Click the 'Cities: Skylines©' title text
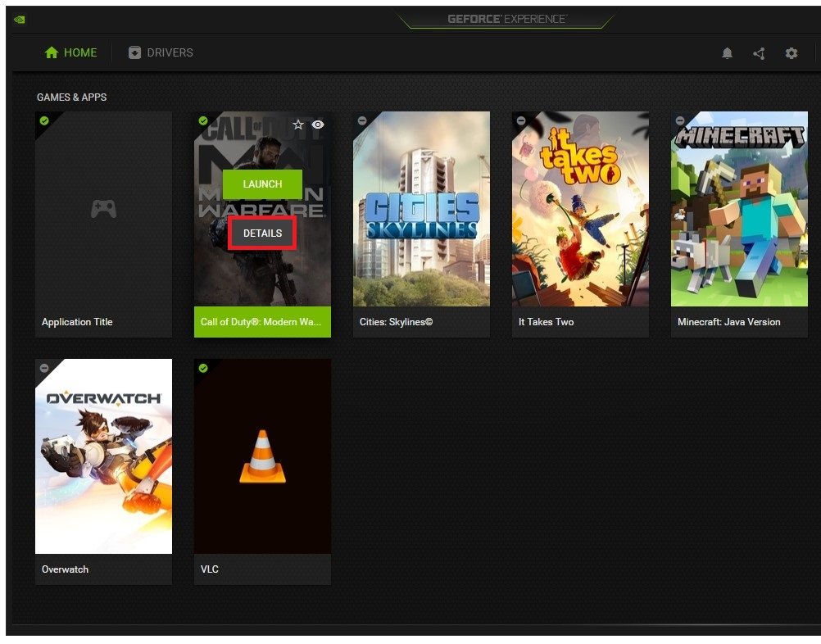 (x=396, y=322)
